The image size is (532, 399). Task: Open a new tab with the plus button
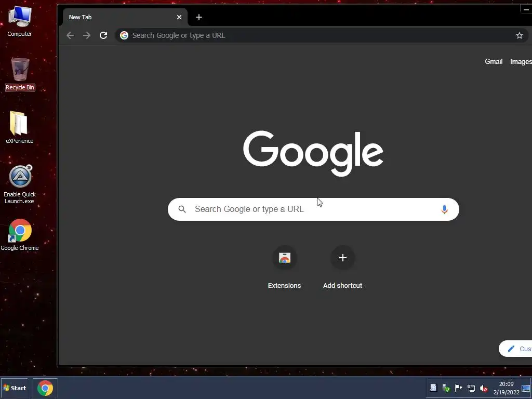point(199,17)
